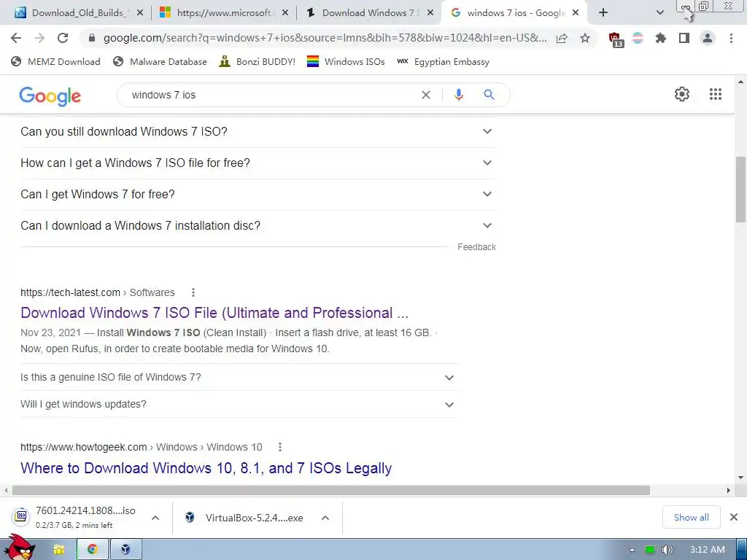
Task: Open options arrow for iso download
Action: coord(155,518)
